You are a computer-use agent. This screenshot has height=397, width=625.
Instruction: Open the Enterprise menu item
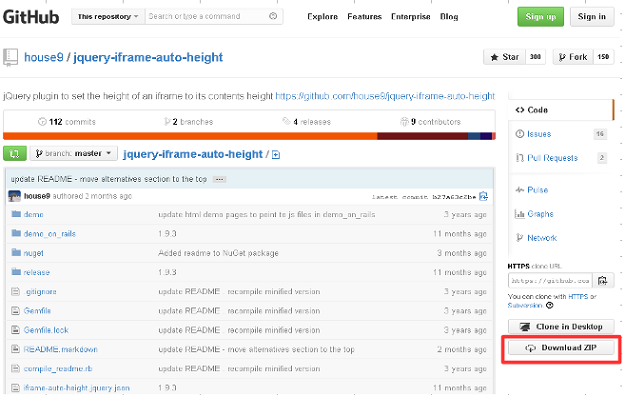(411, 17)
